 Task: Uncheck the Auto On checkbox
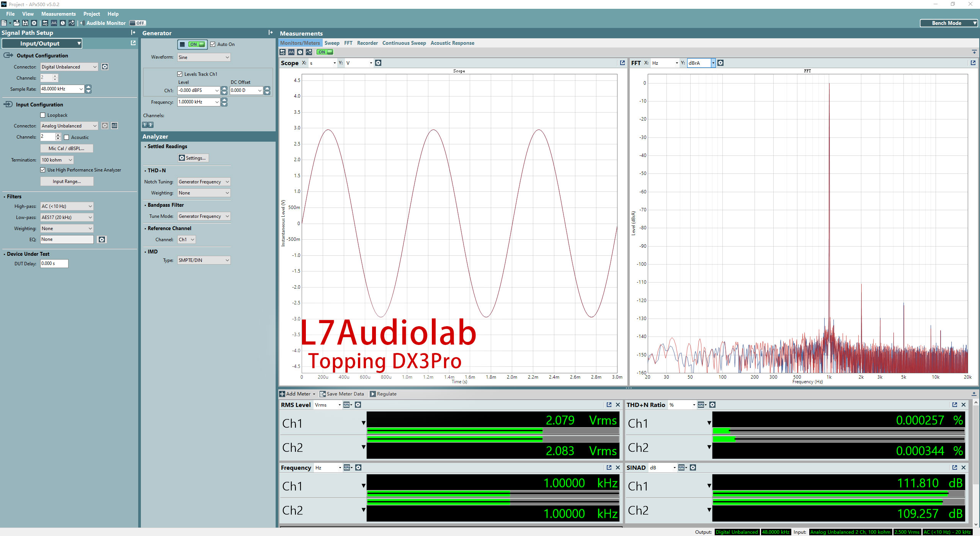point(213,44)
